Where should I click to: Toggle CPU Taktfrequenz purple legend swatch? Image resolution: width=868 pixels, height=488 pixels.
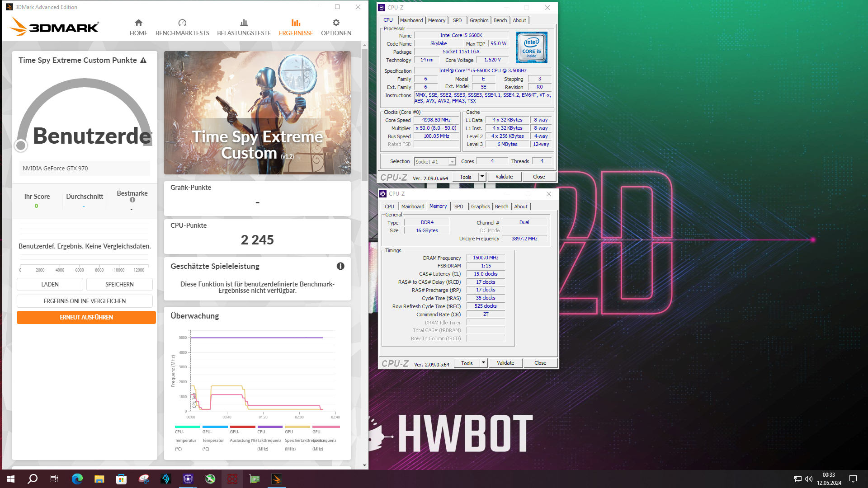(270, 427)
